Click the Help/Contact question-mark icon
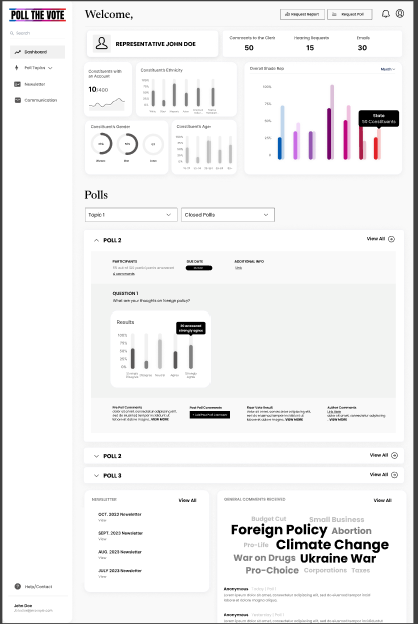 (x=18, y=586)
